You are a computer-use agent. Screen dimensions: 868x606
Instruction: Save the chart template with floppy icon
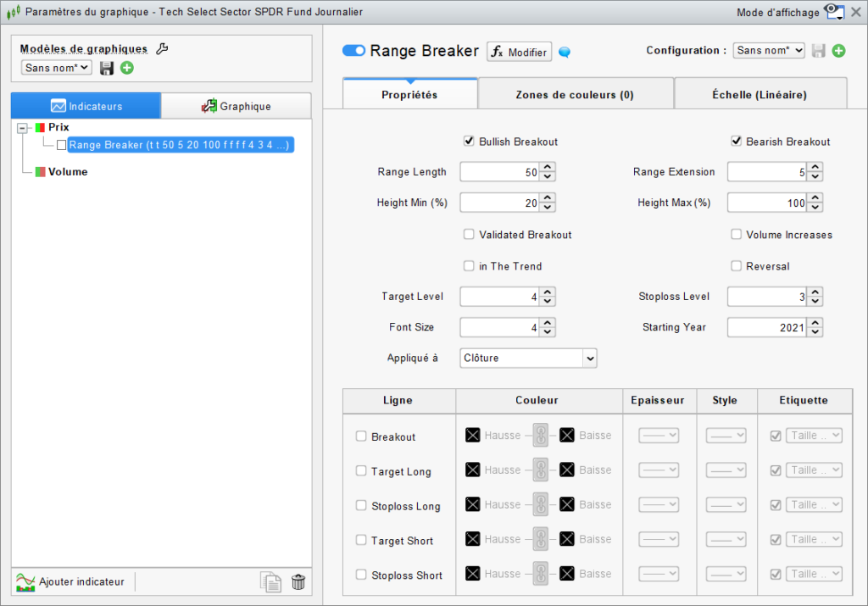click(106, 68)
